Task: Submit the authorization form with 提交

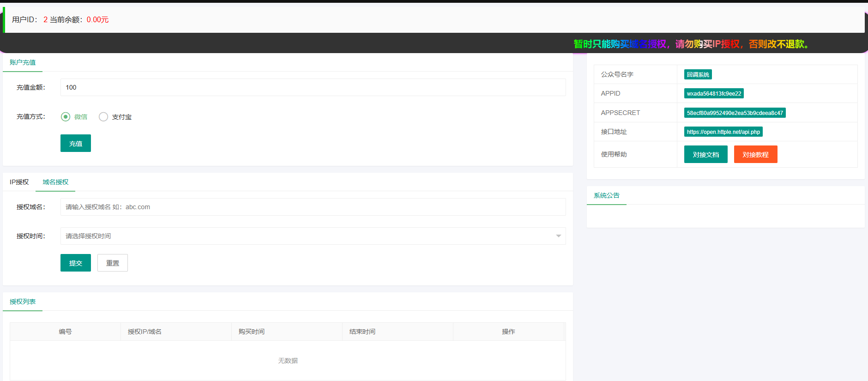Action: click(76, 263)
